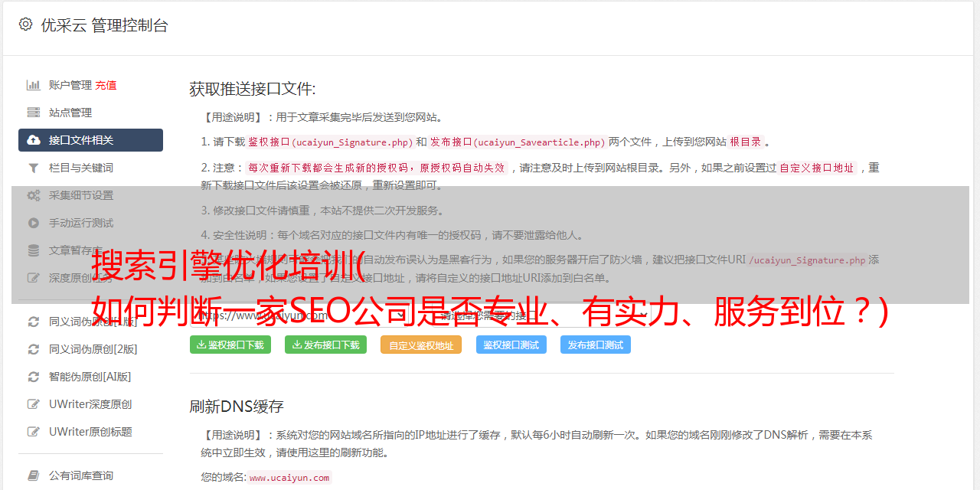Image resolution: width=980 pixels, height=490 pixels.
Task: Click the www.ucaiyun.com domain value
Action: 289,477
